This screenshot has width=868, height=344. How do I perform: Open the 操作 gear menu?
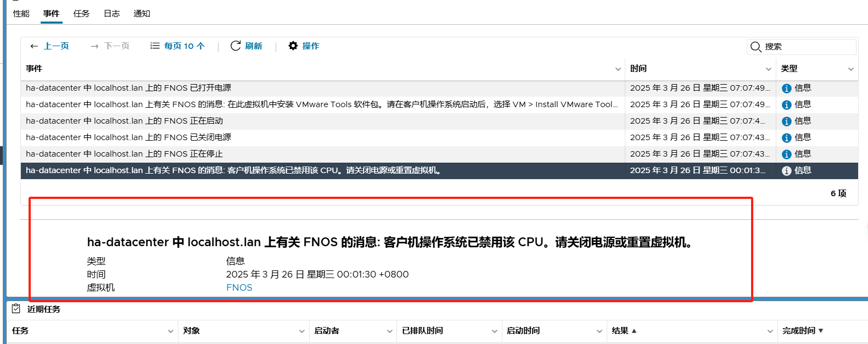click(304, 46)
